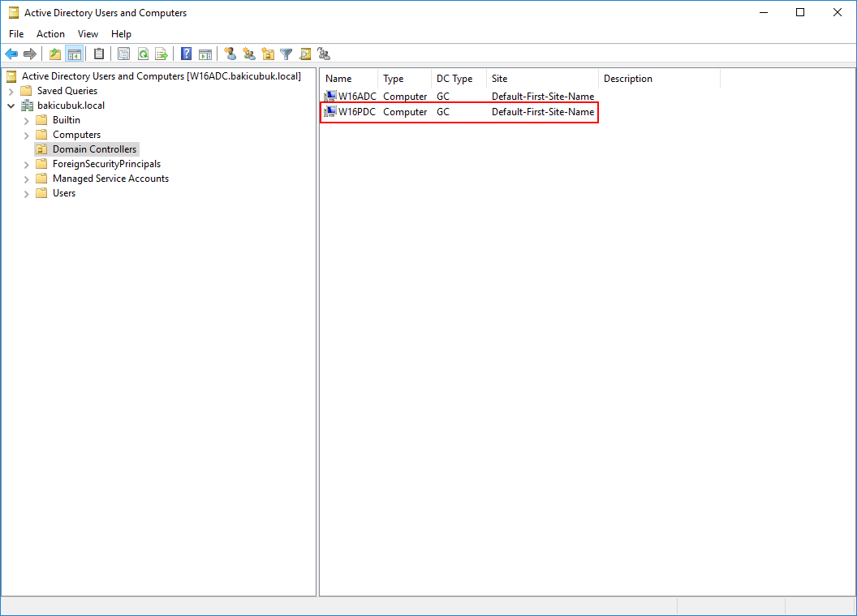Select the Builtin tree item
The image size is (857, 616).
pyautogui.click(x=66, y=119)
